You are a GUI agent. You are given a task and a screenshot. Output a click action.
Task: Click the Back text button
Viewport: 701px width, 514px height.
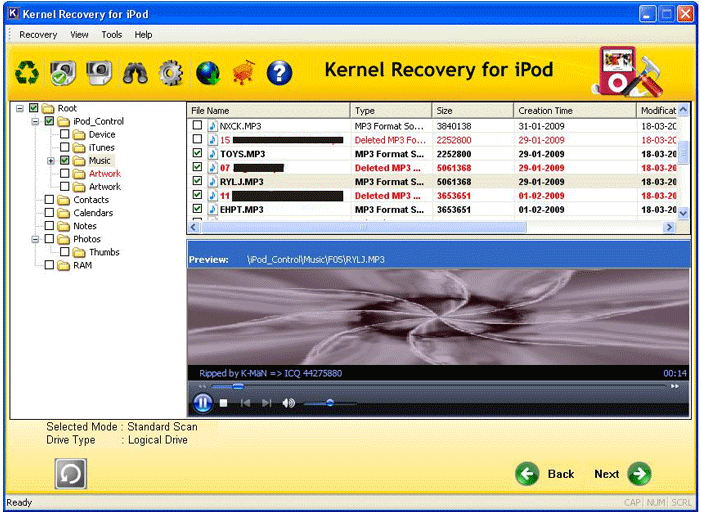[561, 474]
